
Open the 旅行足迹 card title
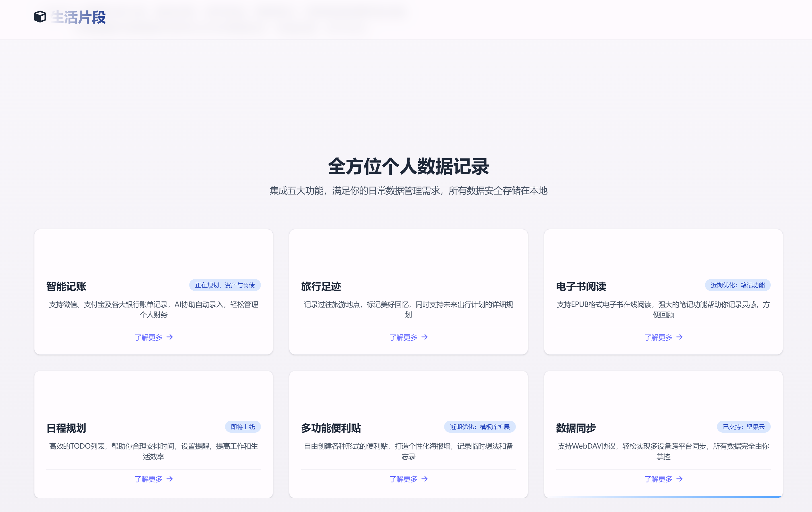(321, 286)
